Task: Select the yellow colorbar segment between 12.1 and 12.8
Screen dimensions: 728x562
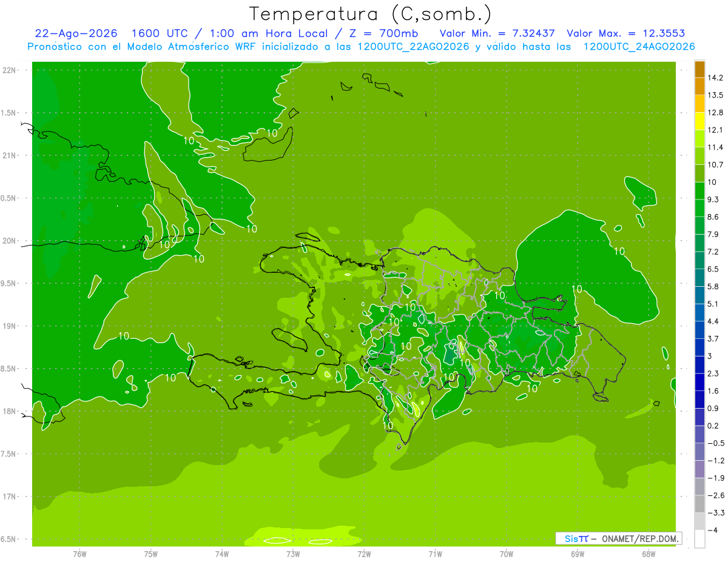Action: [699, 121]
